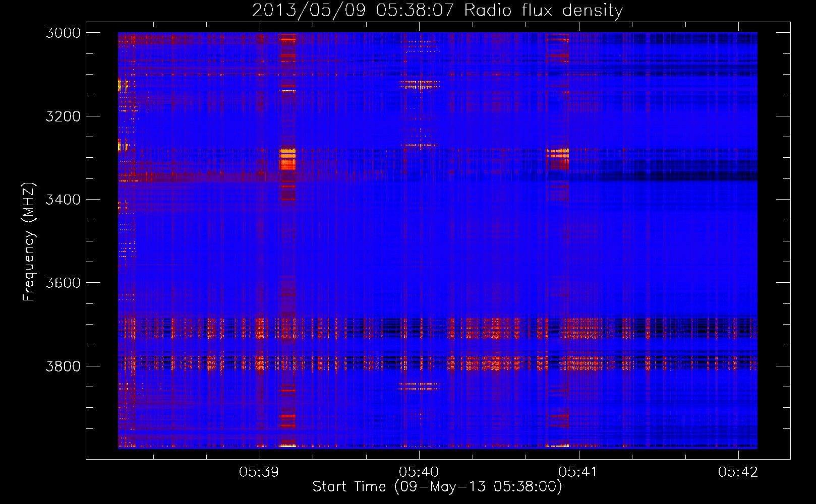Click the 3800 frequency tick label

coord(63,366)
